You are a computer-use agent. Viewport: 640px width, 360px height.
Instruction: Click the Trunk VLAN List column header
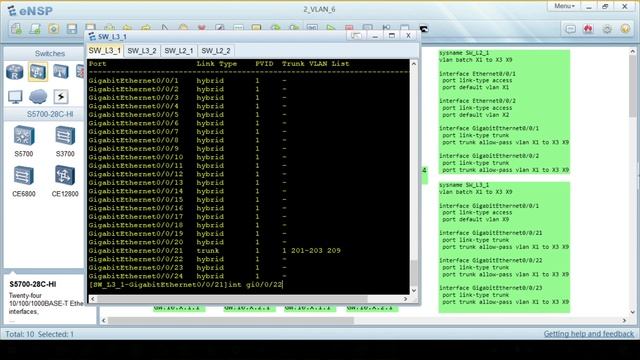coord(316,64)
